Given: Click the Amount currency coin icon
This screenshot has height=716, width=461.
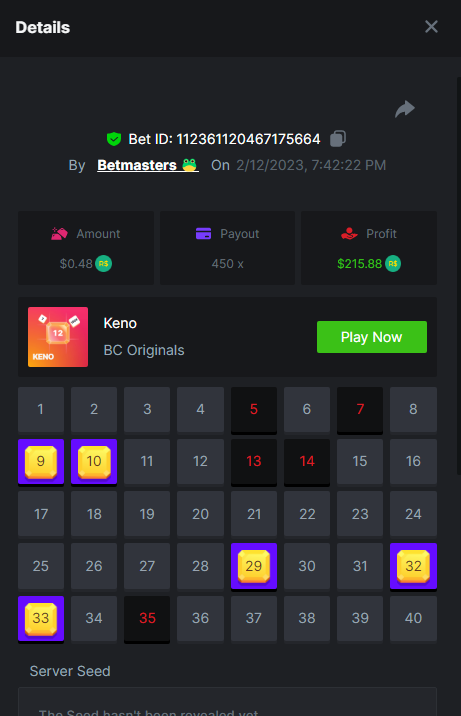Looking at the screenshot, I should (104, 263).
